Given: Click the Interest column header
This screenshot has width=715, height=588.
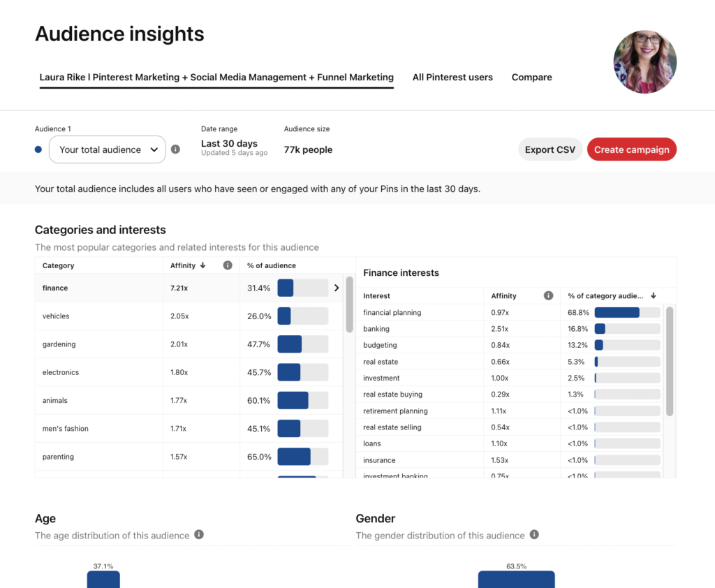Looking at the screenshot, I should [376, 295].
